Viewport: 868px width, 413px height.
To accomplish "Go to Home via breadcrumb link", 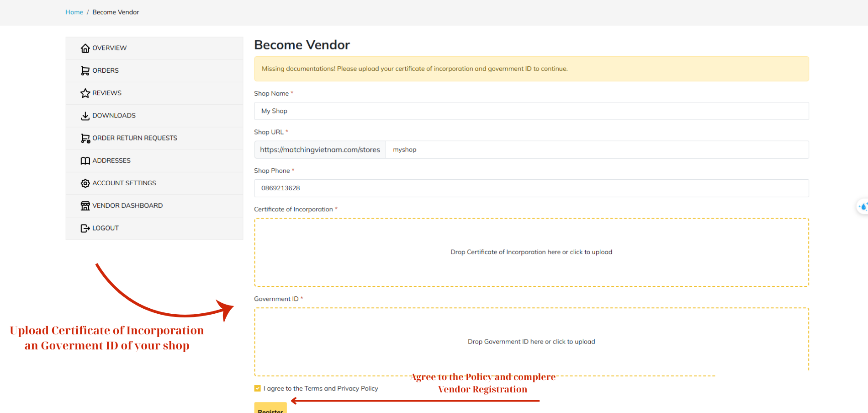I will tap(74, 12).
